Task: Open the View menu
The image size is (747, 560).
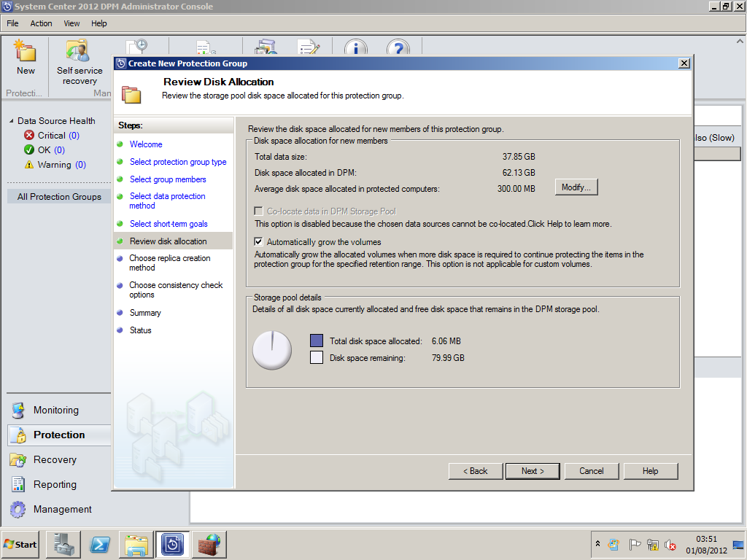Action: [x=72, y=23]
